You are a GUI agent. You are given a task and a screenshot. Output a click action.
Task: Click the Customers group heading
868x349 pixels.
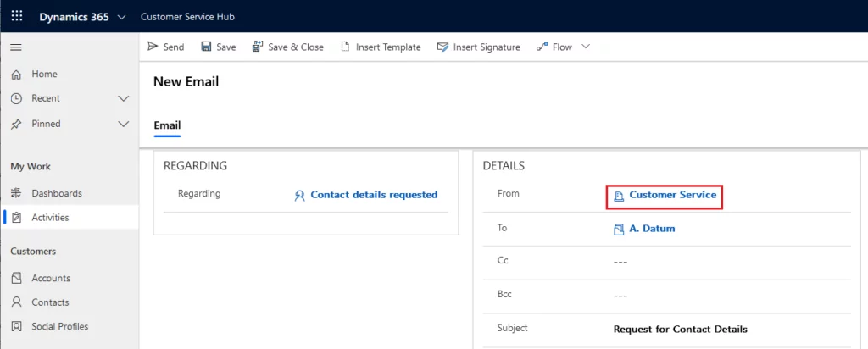click(x=33, y=252)
